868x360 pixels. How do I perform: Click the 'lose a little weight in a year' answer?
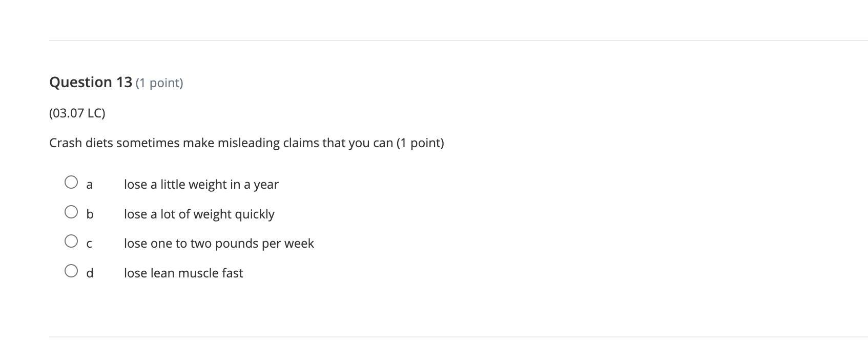tap(201, 184)
